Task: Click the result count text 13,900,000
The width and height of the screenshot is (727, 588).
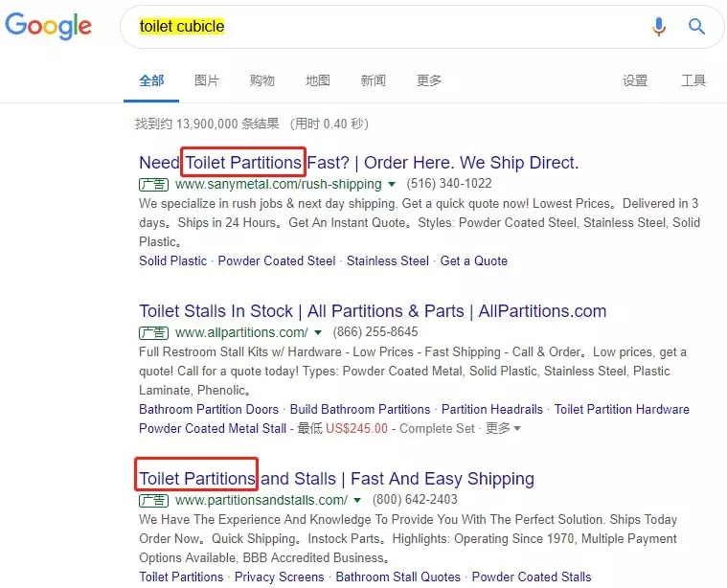Action: [207, 124]
